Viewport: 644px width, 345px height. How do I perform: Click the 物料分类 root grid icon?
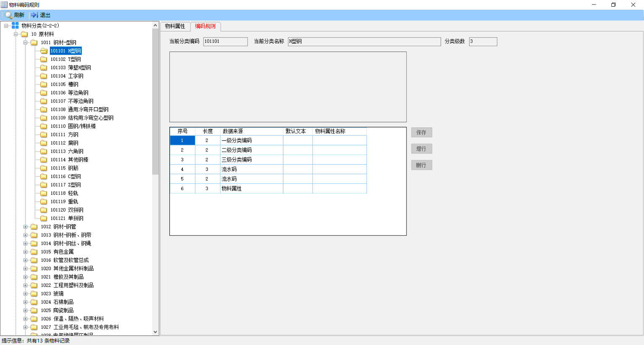coord(15,26)
